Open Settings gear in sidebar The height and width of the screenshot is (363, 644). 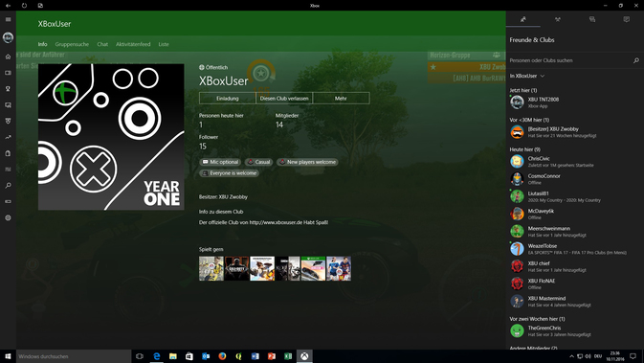click(x=8, y=217)
